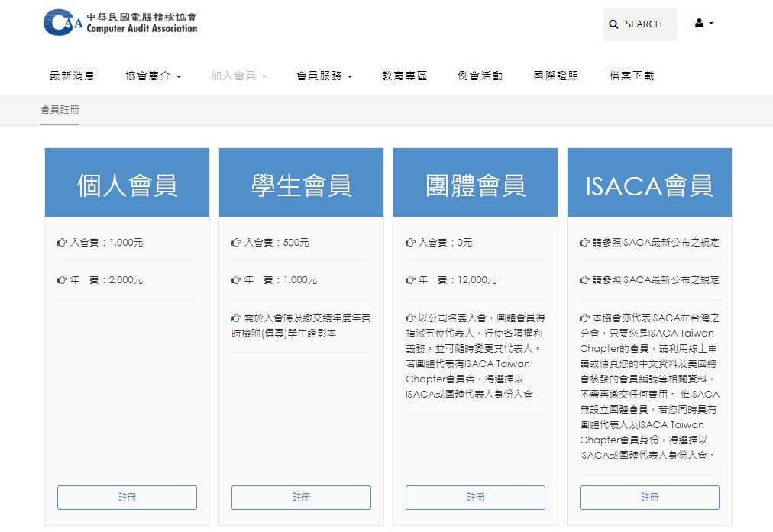
Task: Click the pointing hand icon beside 入會費：500元
Action: [x=236, y=243]
